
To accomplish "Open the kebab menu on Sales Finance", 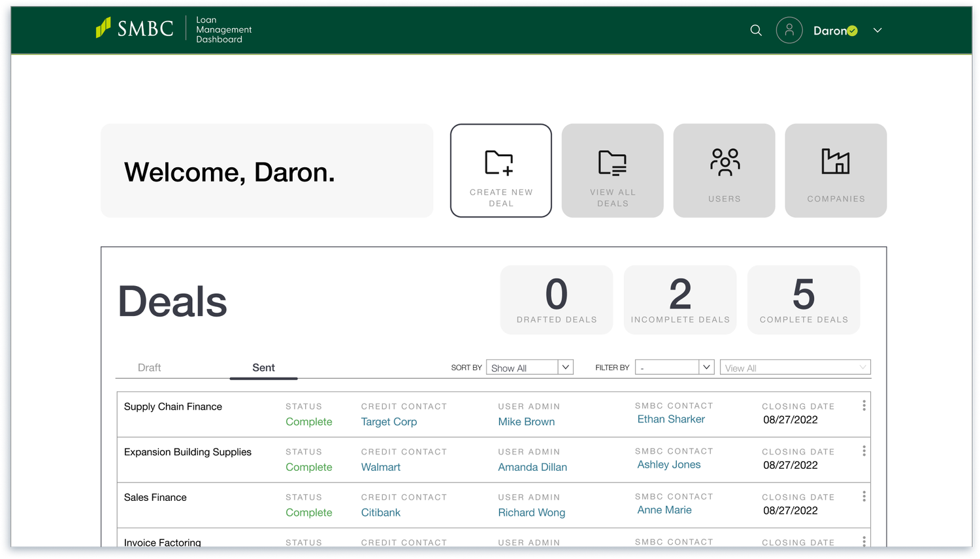I will [864, 496].
